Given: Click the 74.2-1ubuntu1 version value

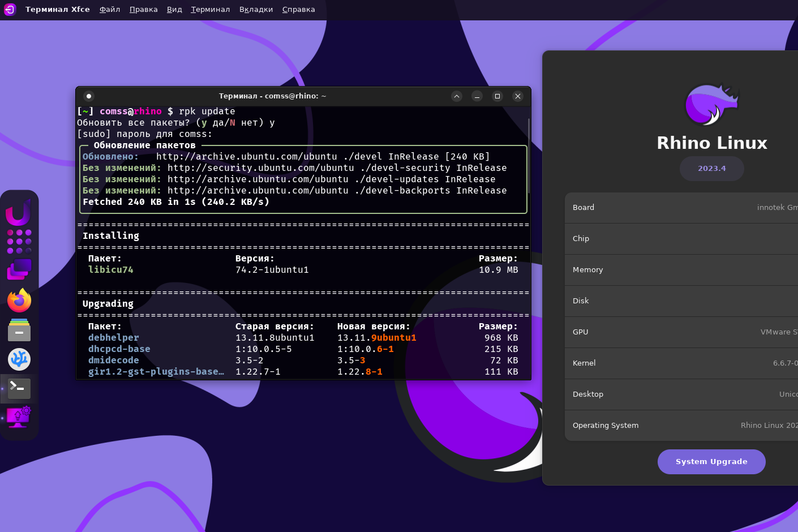Looking at the screenshot, I should pyautogui.click(x=272, y=270).
